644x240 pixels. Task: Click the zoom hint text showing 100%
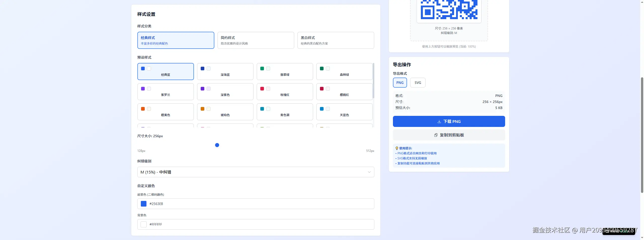pos(449,47)
